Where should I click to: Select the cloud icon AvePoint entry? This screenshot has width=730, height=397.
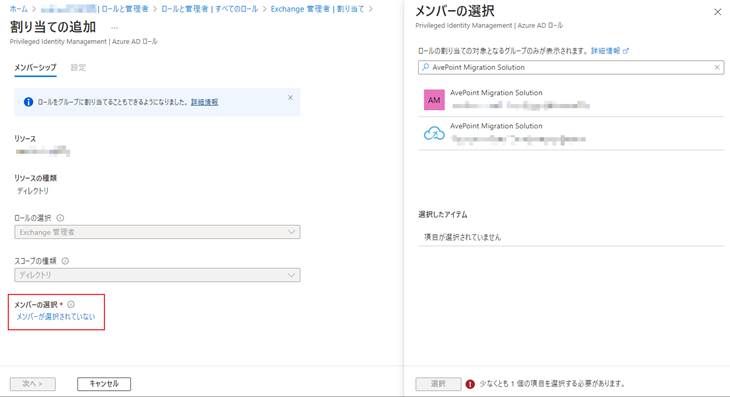[571, 133]
